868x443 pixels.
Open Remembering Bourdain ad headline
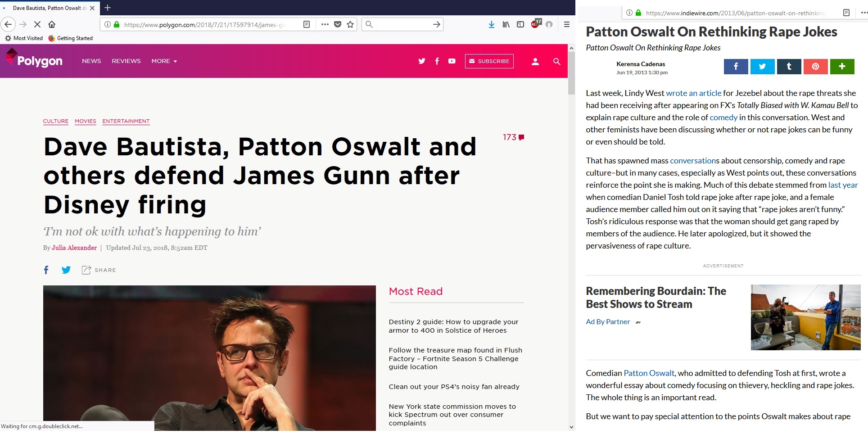point(656,298)
